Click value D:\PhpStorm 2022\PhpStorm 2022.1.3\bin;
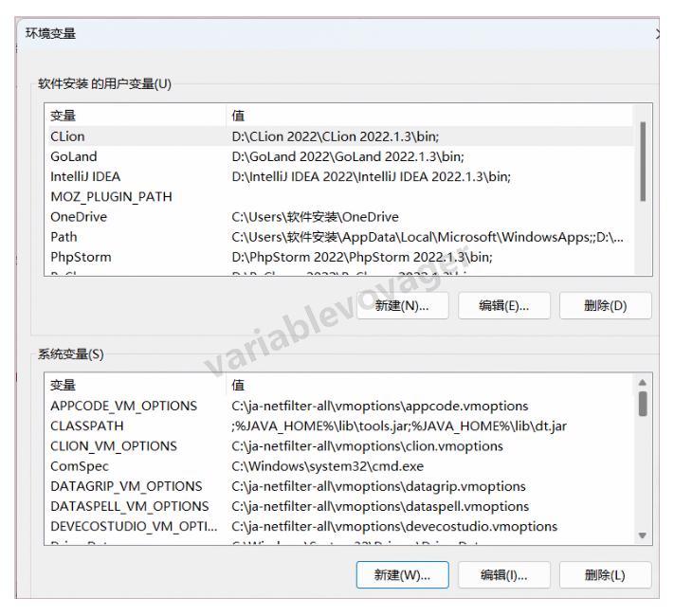Image resolution: width=674 pixels, height=616 pixels. (x=362, y=257)
